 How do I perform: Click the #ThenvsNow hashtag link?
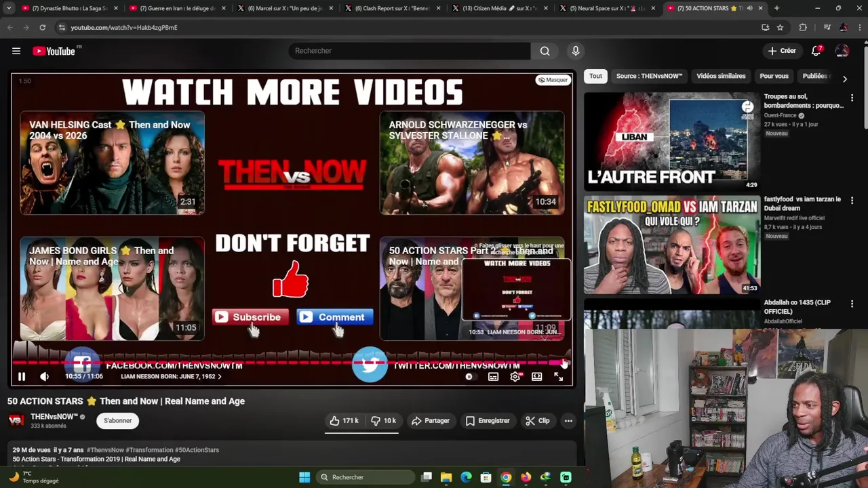point(105,450)
